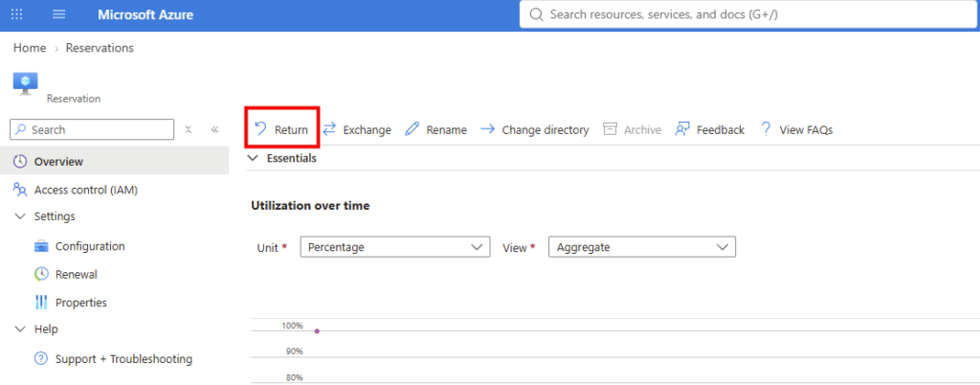Click the Archive toolbar item

[632, 130]
